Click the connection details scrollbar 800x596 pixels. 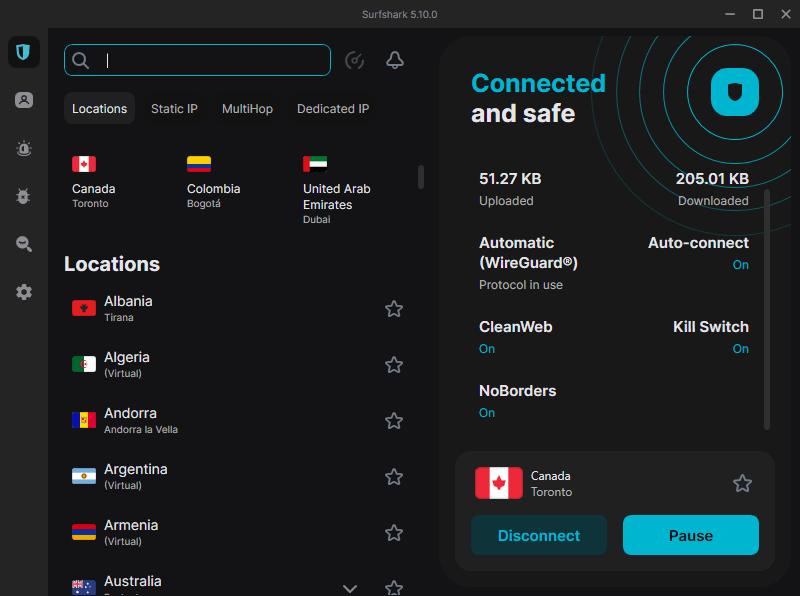coord(766,310)
